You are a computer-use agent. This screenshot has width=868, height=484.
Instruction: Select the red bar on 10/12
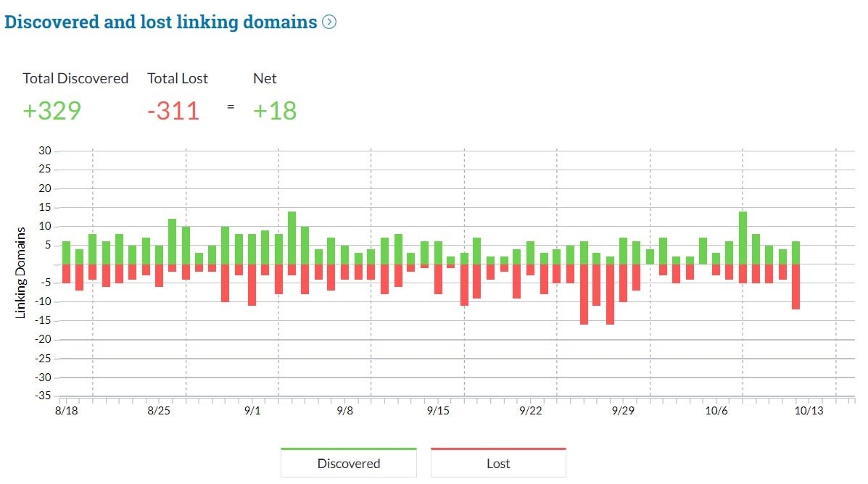(795, 286)
